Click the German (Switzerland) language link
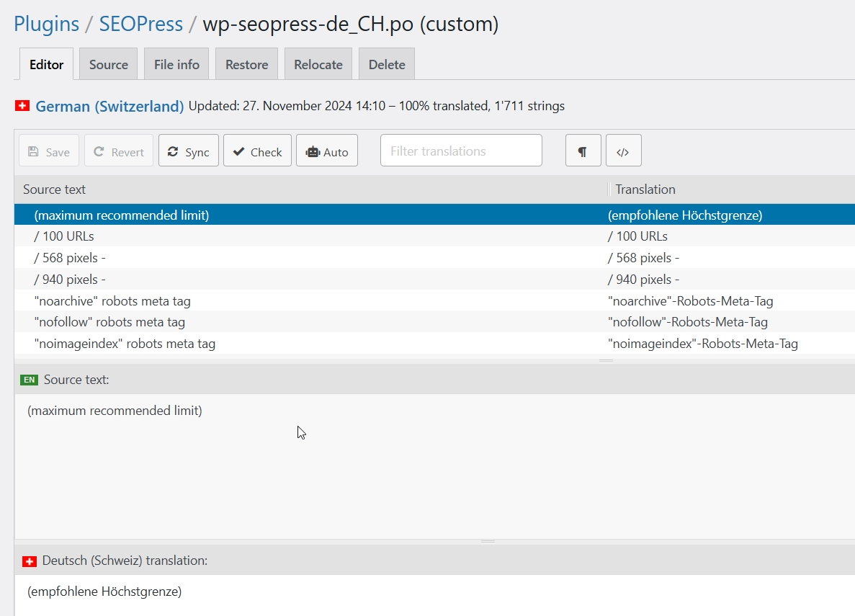The height and width of the screenshot is (616, 855). 109,107
